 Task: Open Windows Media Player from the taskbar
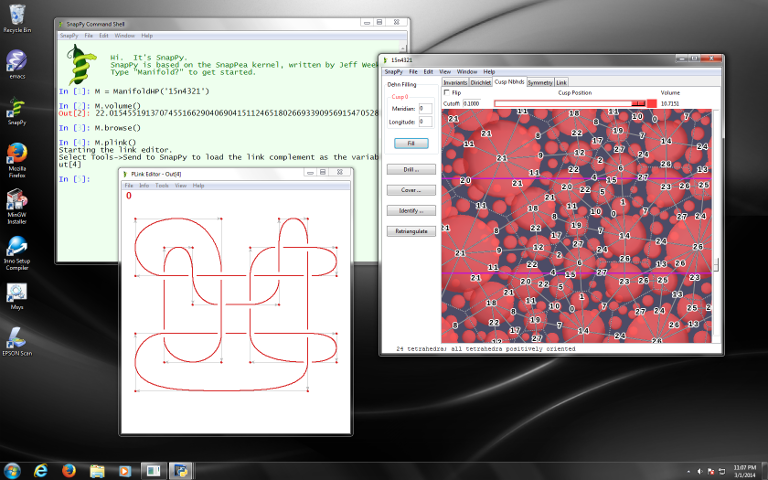(x=125, y=471)
